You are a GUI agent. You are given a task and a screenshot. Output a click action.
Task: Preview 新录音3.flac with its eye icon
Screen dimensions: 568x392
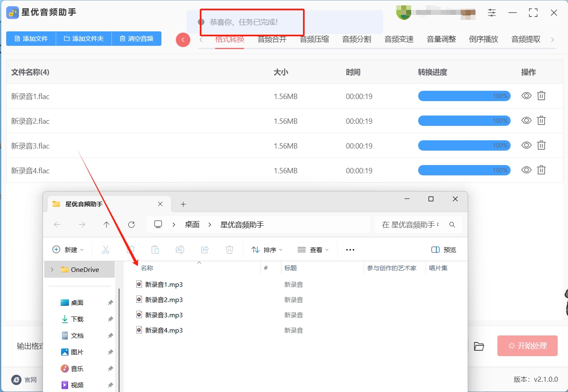(x=526, y=145)
